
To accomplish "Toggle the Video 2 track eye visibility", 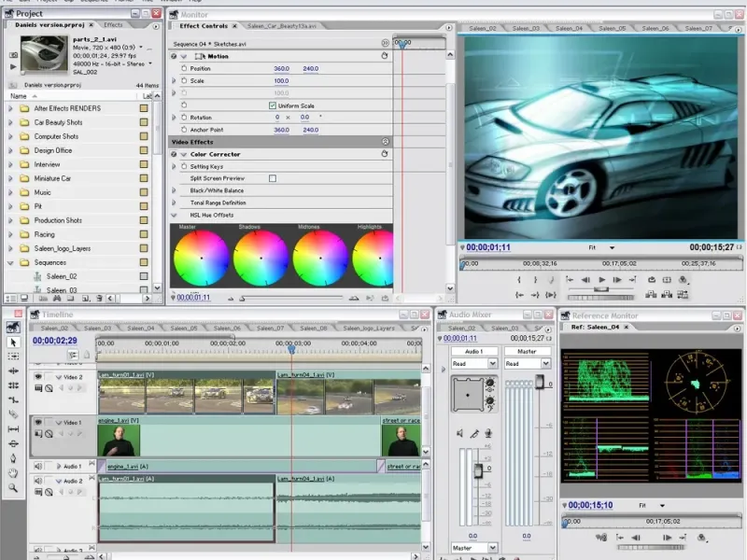I will pyautogui.click(x=38, y=377).
